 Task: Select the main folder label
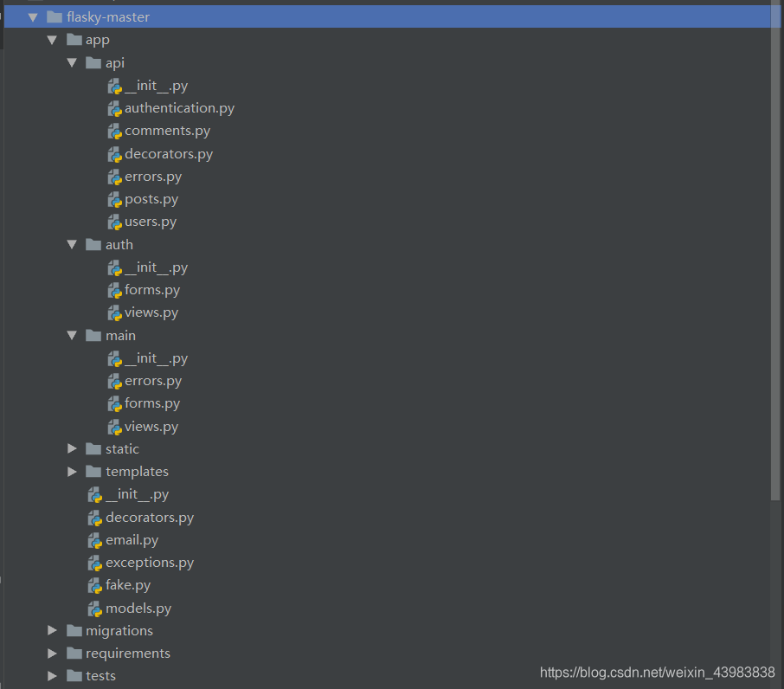[120, 336]
